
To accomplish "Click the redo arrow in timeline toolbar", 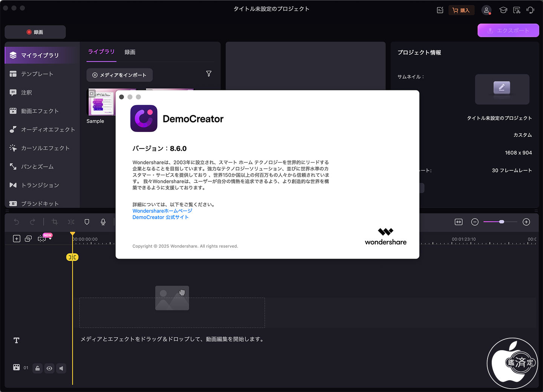I will tap(32, 222).
